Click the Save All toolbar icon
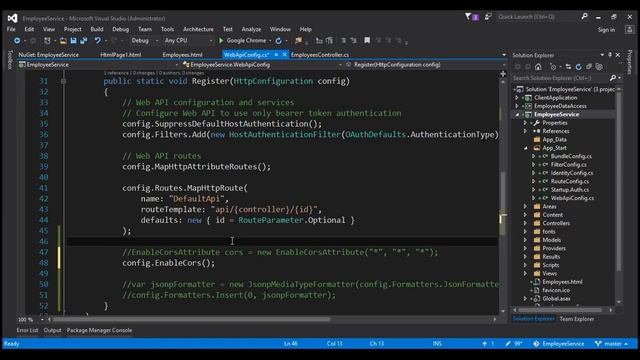 pyautogui.click(x=84, y=40)
